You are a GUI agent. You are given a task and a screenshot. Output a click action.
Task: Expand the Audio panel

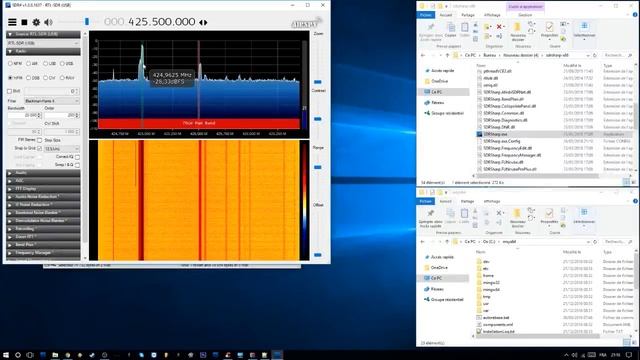43,173
